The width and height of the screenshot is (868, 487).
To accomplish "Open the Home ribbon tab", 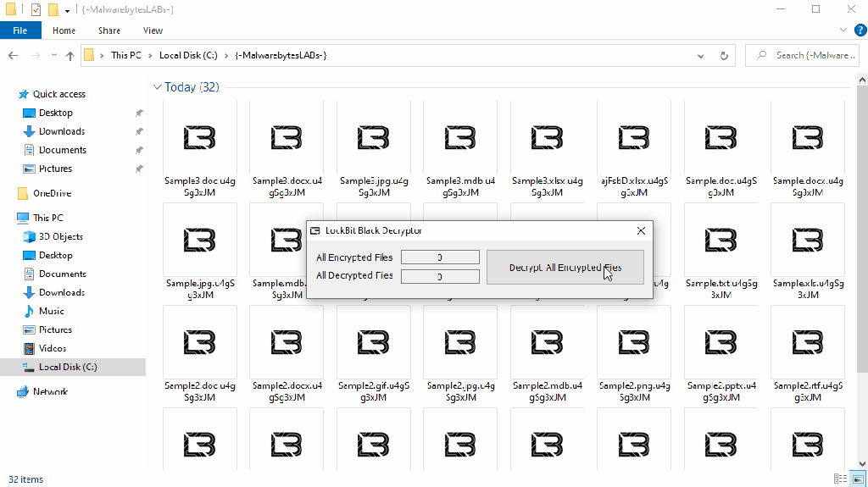I will 64,30.
